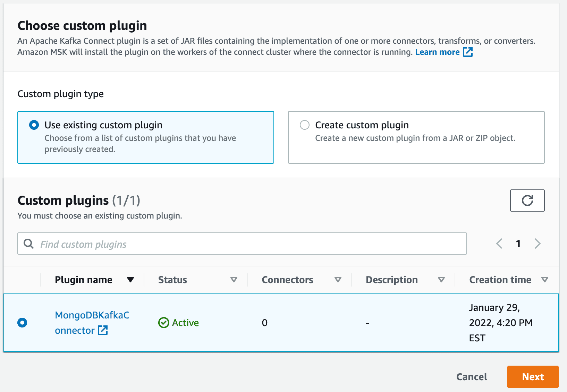
Task: Go to previous page of plugins
Action: (x=499, y=244)
